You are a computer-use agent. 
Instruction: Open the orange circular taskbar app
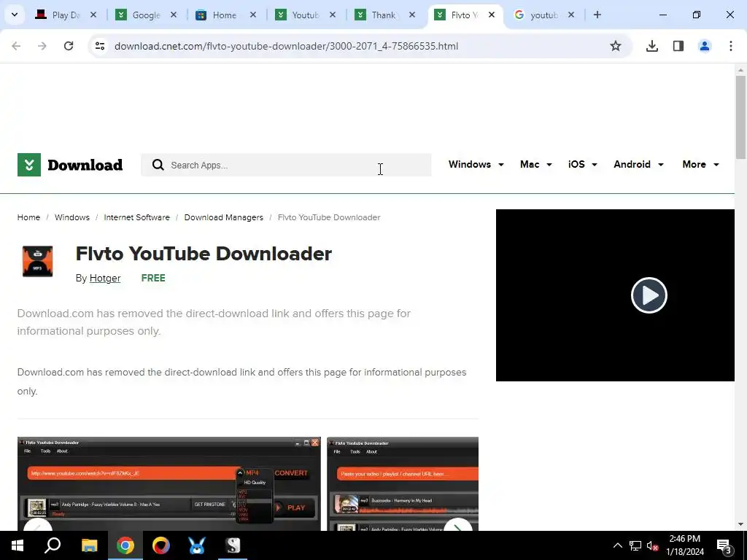(x=161, y=545)
